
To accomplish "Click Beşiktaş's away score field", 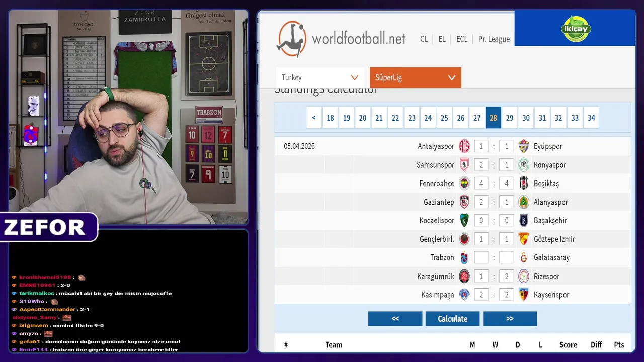I will (507, 184).
